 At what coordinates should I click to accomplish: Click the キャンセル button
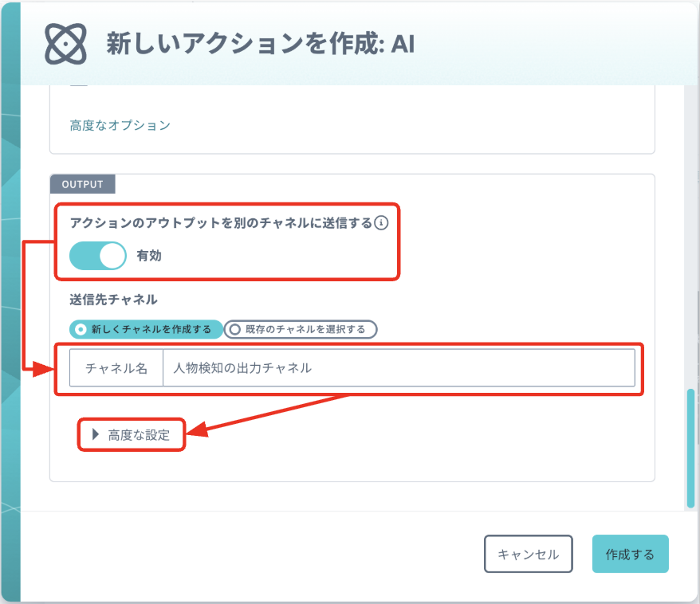[528, 554]
